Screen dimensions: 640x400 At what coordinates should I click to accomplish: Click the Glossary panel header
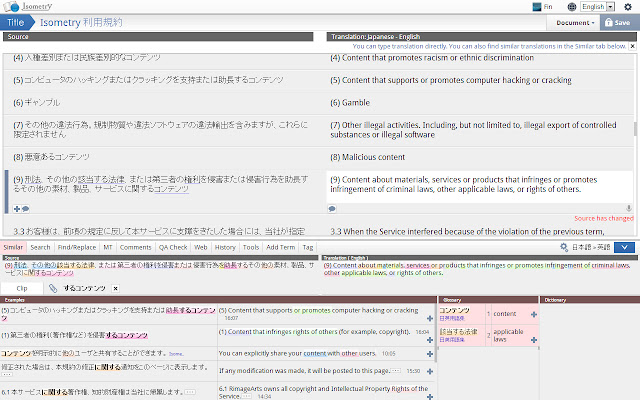[488, 300]
